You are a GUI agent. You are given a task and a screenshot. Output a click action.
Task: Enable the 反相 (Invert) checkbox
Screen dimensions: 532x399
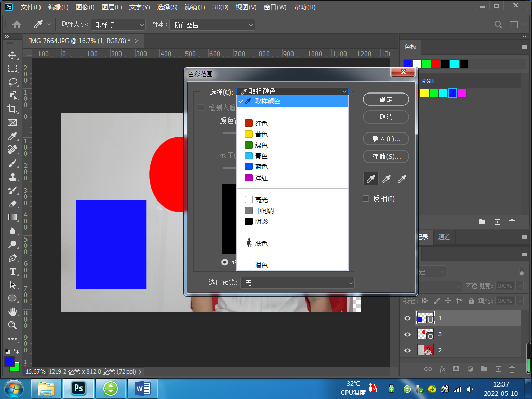point(366,198)
